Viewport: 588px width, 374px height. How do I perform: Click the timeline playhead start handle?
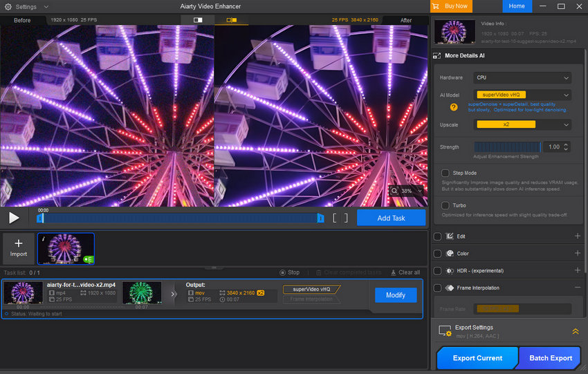[x=39, y=218]
